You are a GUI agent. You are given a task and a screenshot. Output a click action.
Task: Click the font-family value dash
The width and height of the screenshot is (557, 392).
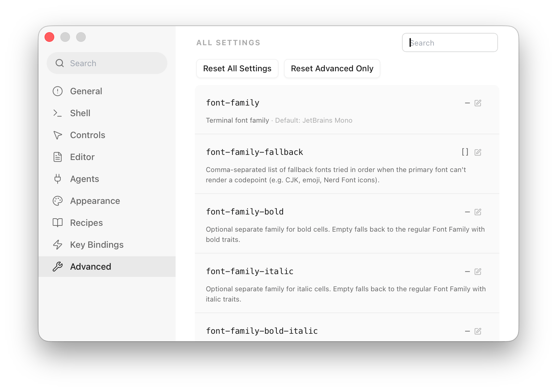point(467,103)
